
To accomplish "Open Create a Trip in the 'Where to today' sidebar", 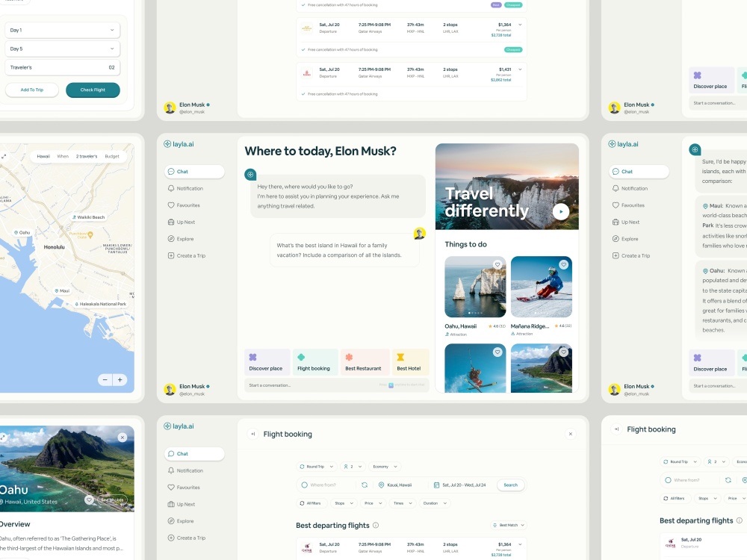I will (187, 255).
